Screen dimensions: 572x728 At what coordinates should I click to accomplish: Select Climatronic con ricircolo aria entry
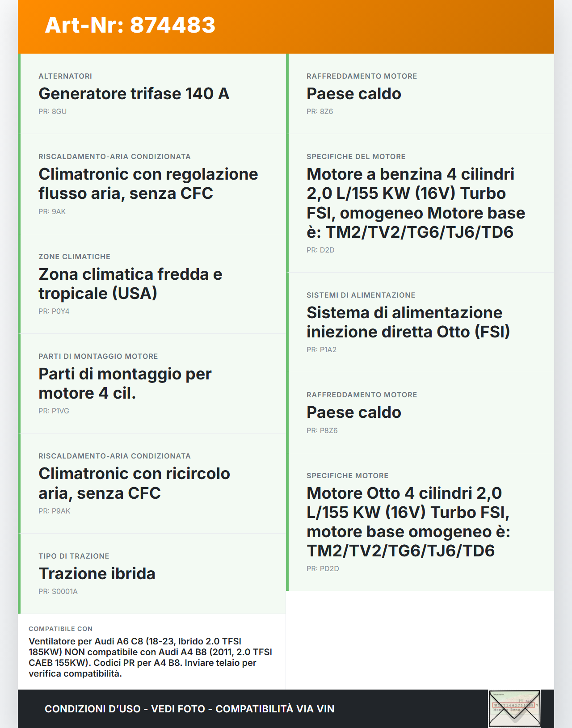pos(134,483)
